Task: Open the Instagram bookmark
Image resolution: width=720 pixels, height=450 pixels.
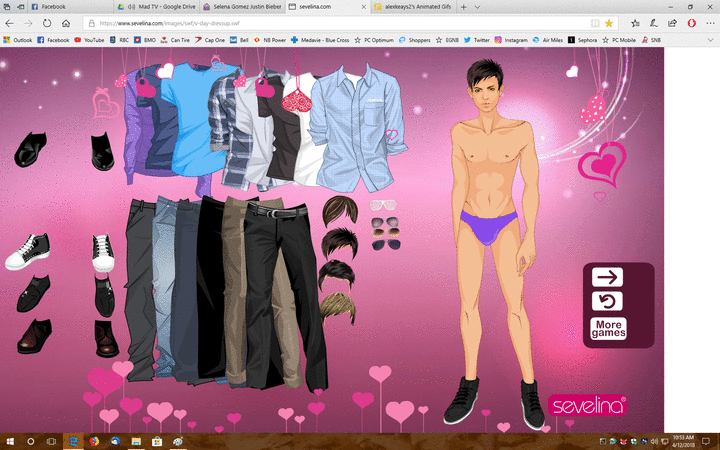Action: pyautogui.click(x=511, y=40)
